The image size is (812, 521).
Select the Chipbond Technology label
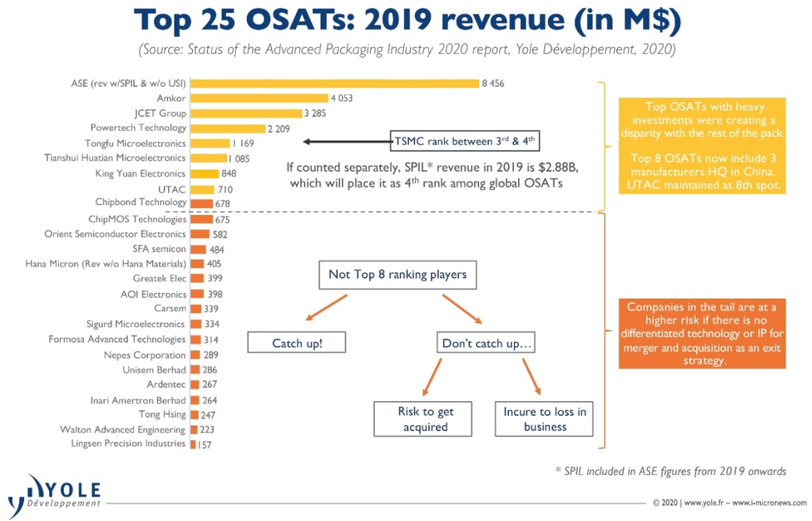pyautogui.click(x=141, y=202)
